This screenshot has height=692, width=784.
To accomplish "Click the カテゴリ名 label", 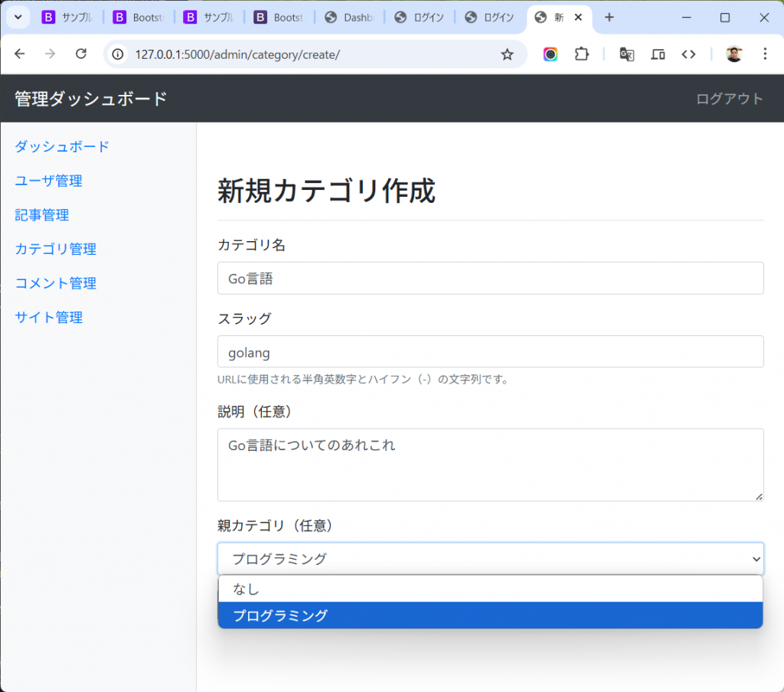I will [x=251, y=245].
